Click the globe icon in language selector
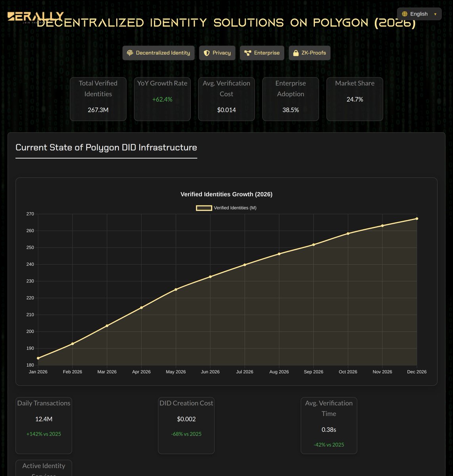The height and width of the screenshot is (476, 453). 405,14
